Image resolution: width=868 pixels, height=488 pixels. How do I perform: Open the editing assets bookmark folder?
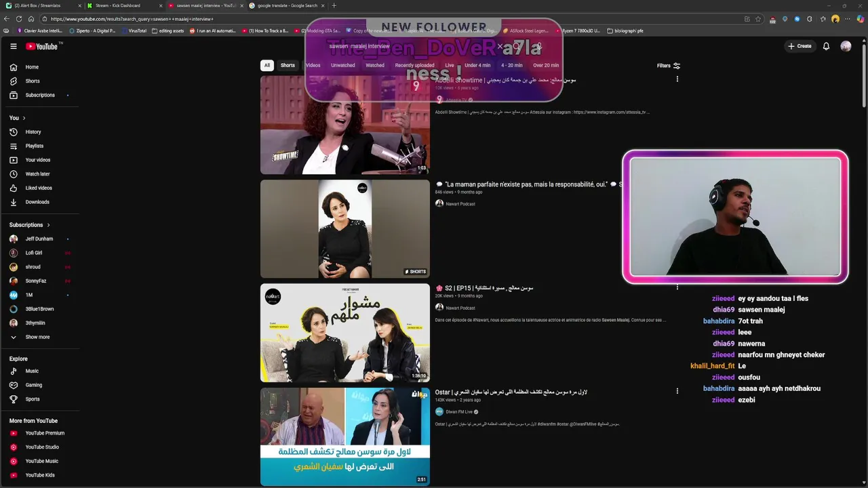pyautogui.click(x=168, y=30)
